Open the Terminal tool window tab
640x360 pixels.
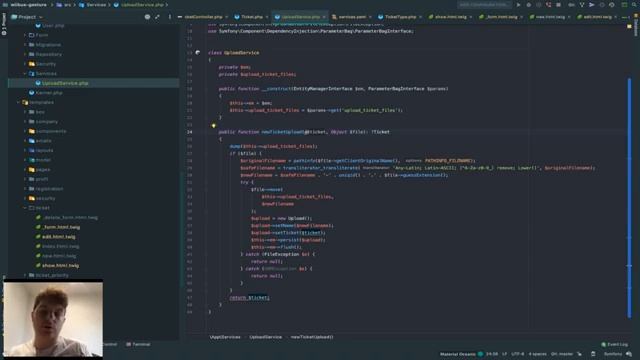[x=138, y=344]
